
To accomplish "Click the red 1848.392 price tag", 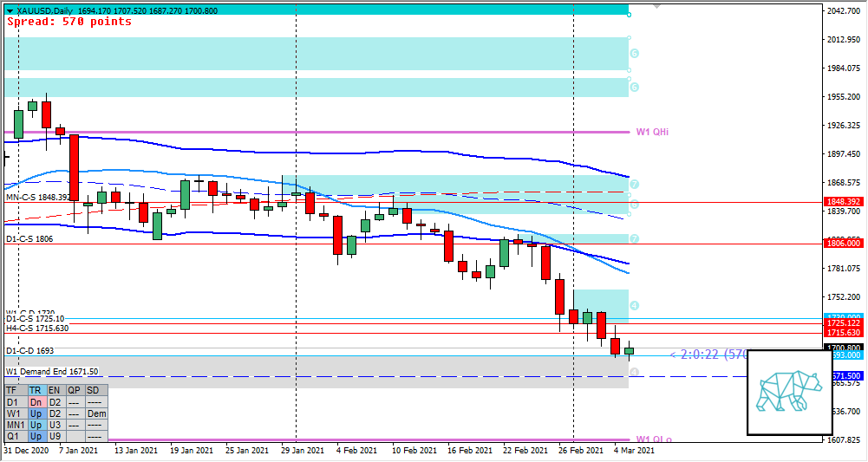I will [842, 202].
